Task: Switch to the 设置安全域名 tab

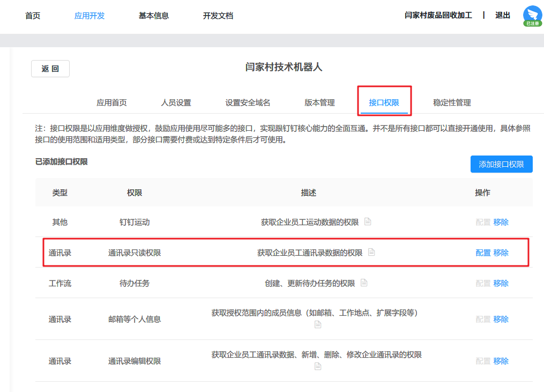Action: (248, 102)
